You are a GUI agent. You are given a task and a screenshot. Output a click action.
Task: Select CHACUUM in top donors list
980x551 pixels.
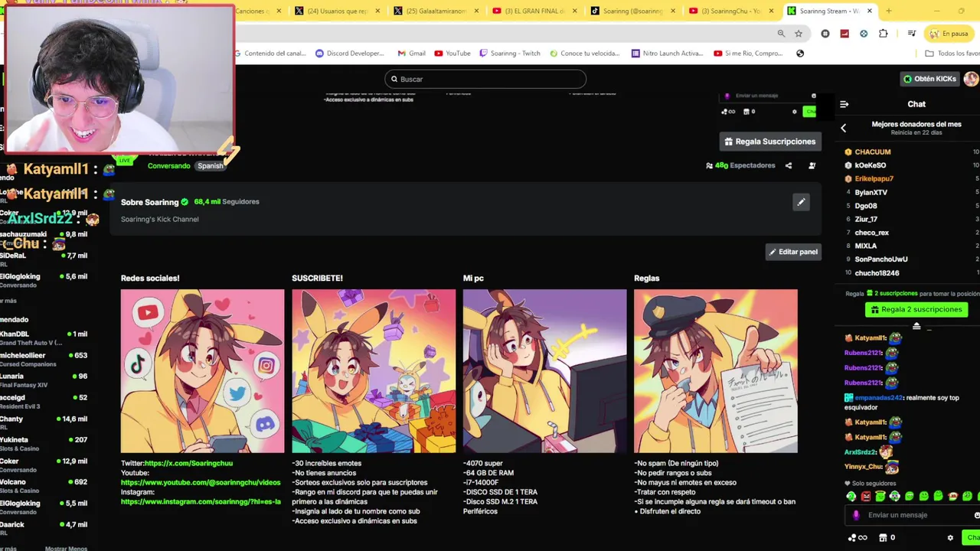(873, 152)
